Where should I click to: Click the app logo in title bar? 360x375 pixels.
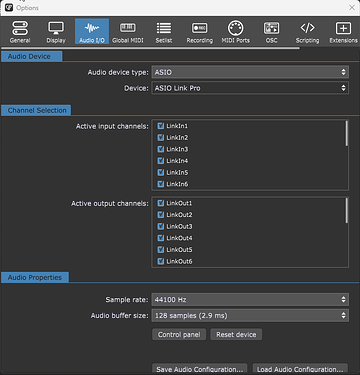(9, 7)
